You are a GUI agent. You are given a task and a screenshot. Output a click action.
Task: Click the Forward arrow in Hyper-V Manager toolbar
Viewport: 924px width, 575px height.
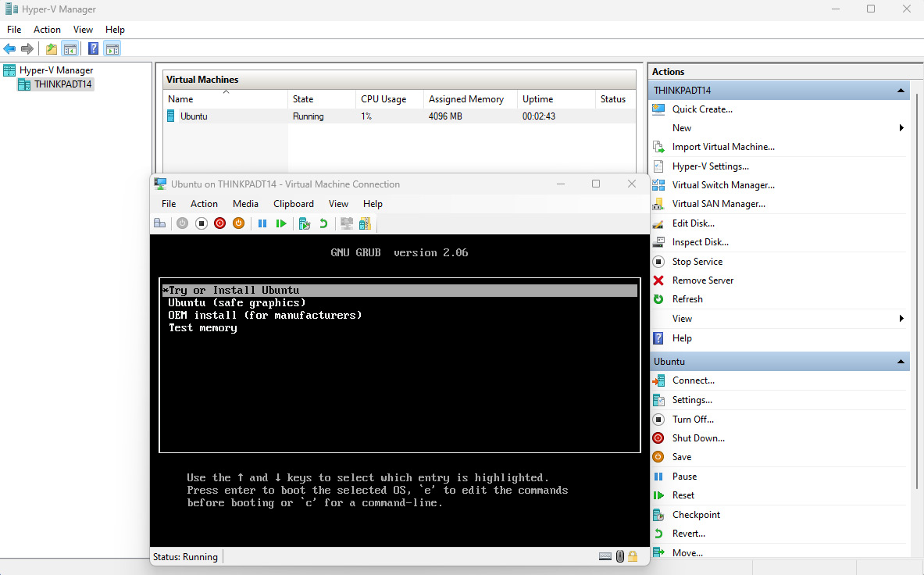27,49
